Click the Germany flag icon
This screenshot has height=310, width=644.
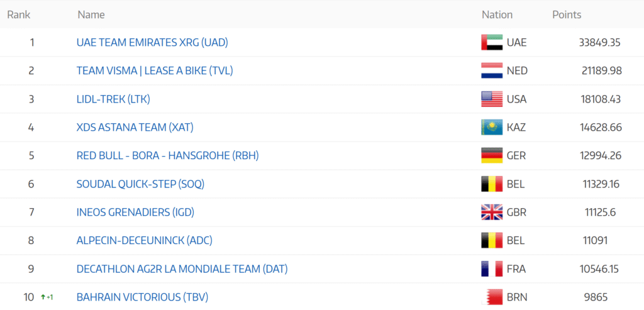[492, 156]
